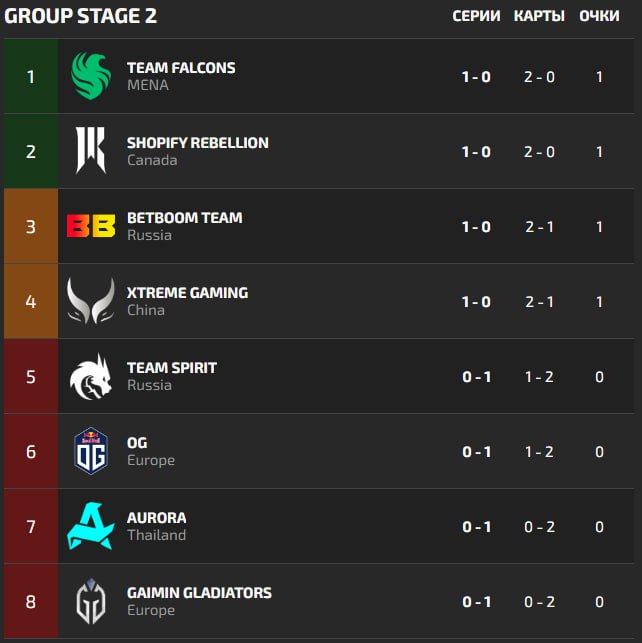Follow the BetBoom Team name link
Viewport: 642px width, 643px height.
(x=185, y=218)
